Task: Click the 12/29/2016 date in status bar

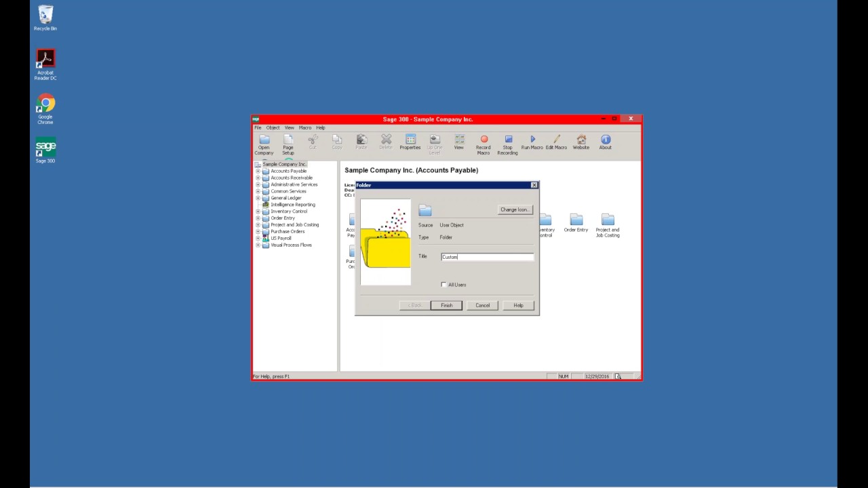Action: point(597,376)
